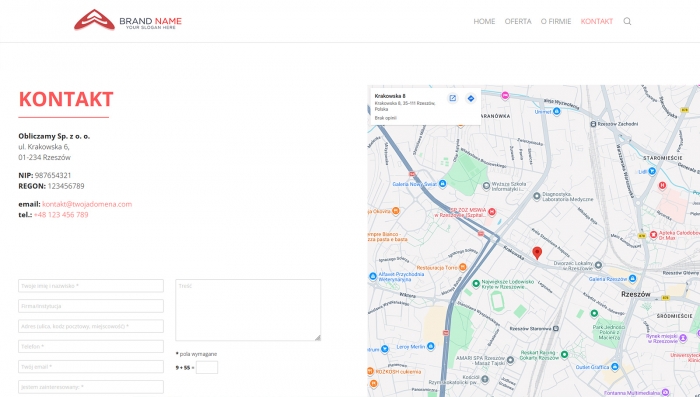This screenshot has width=700, height=397.
Task: Select the Wyższa Szkoła Informatyki map marker
Action: 486,186
